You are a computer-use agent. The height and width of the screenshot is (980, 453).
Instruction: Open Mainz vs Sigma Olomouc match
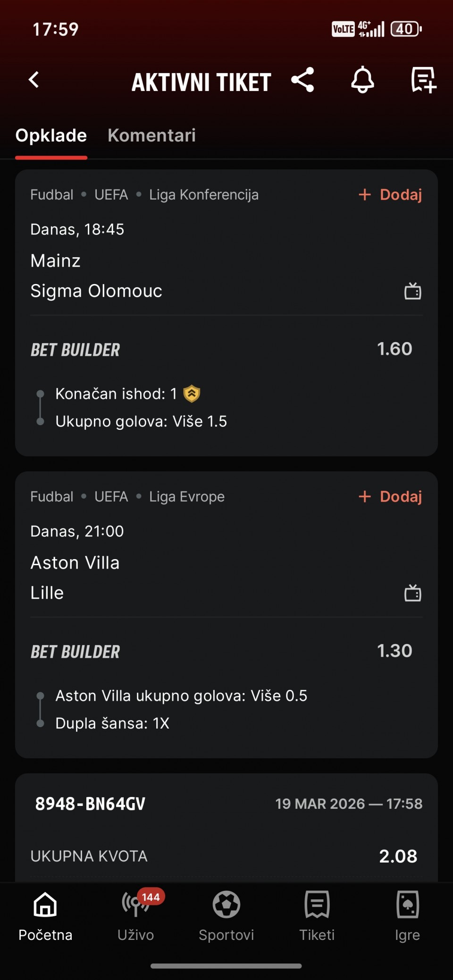point(96,276)
